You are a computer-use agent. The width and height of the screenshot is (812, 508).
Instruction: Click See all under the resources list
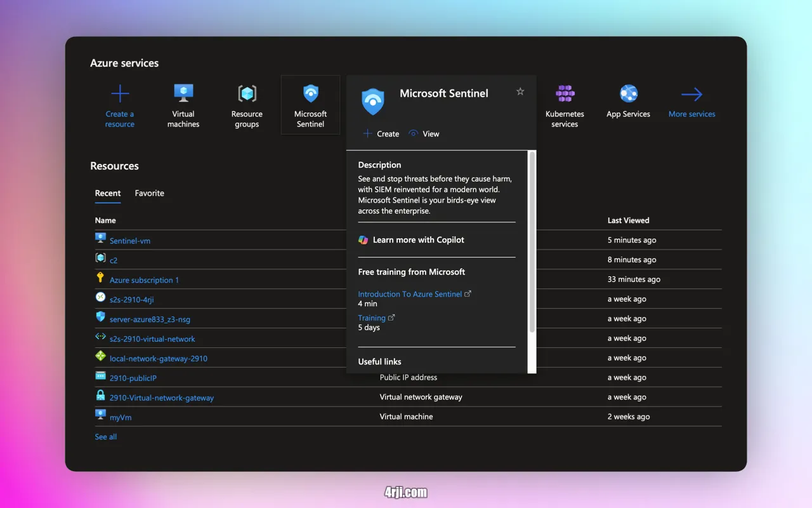point(106,437)
